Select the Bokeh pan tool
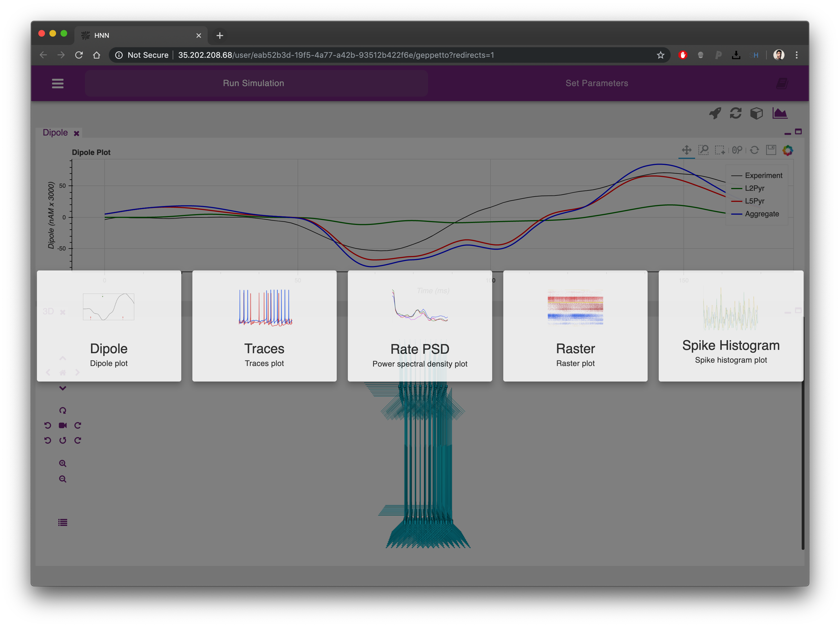 (686, 150)
